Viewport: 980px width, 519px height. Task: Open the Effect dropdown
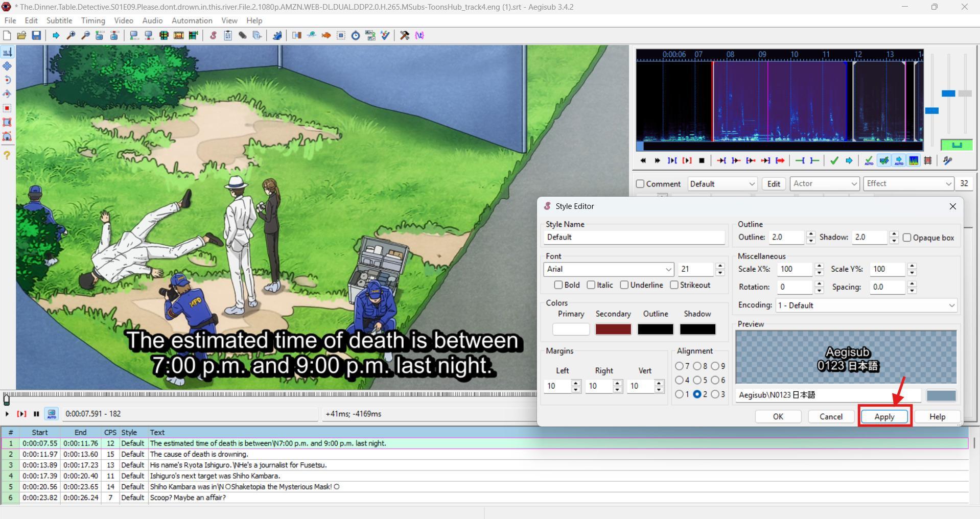pyautogui.click(x=908, y=184)
